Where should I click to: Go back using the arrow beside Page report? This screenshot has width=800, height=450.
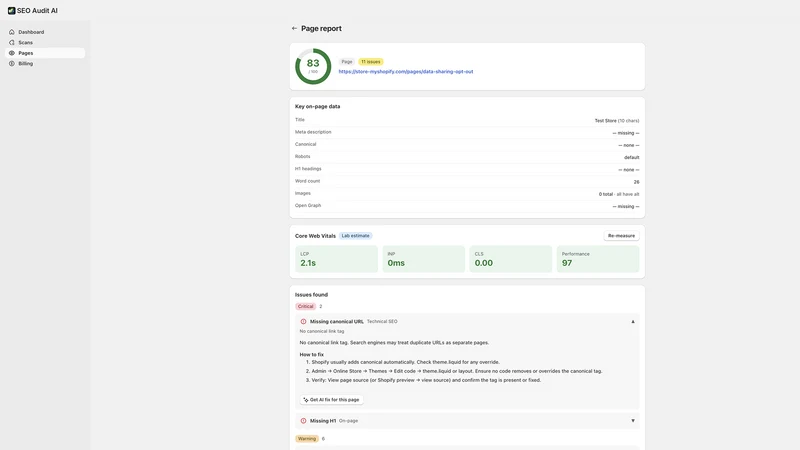tap(294, 29)
